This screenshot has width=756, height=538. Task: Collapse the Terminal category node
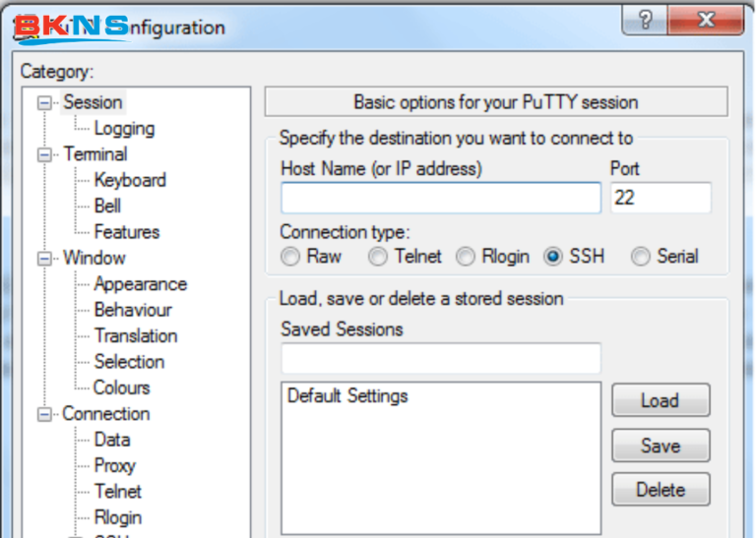point(44,154)
